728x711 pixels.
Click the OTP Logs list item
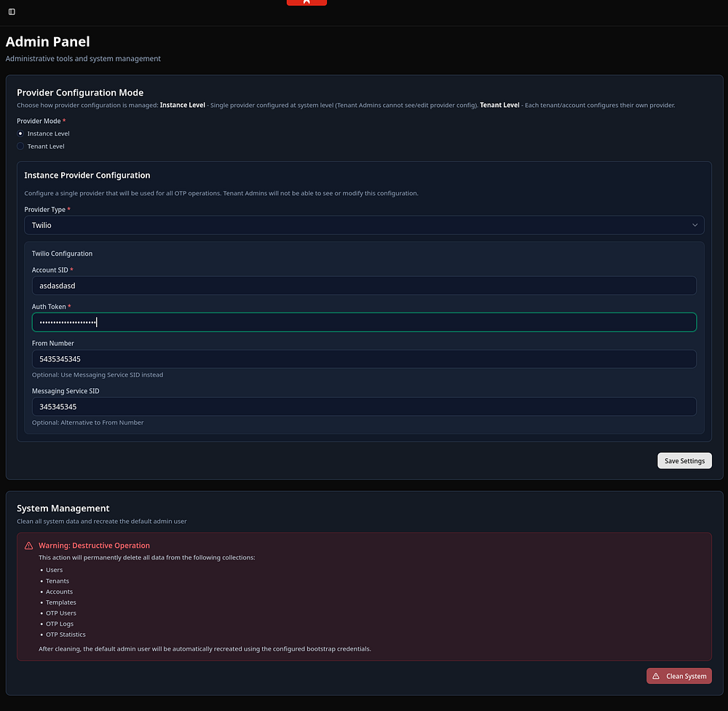pos(60,624)
